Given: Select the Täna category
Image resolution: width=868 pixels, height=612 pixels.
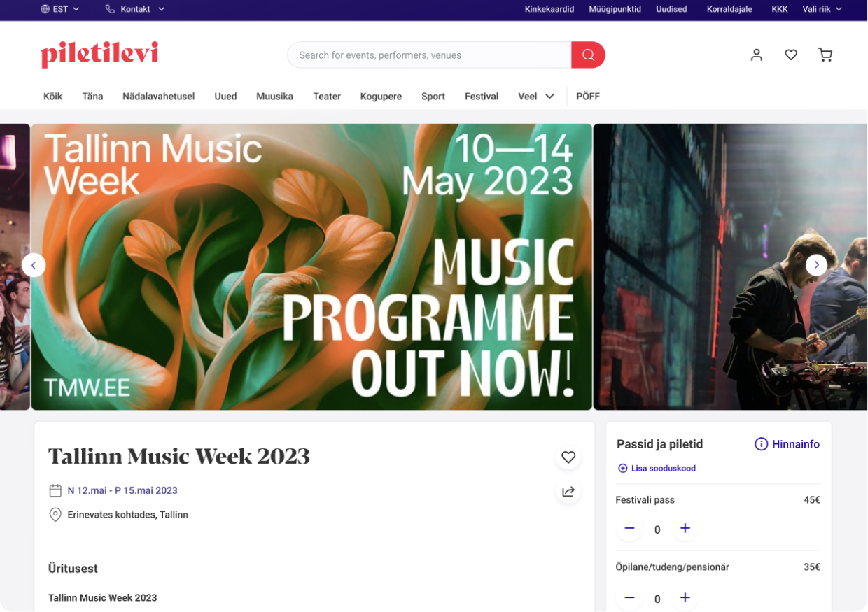Looking at the screenshot, I should pyautogui.click(x=92, y=97).
